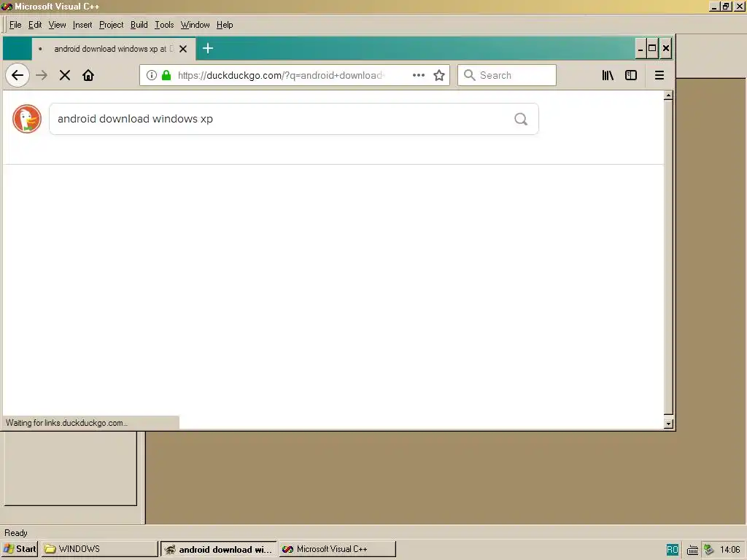
Task: Open the Edit menu
Action: point(35,25)
